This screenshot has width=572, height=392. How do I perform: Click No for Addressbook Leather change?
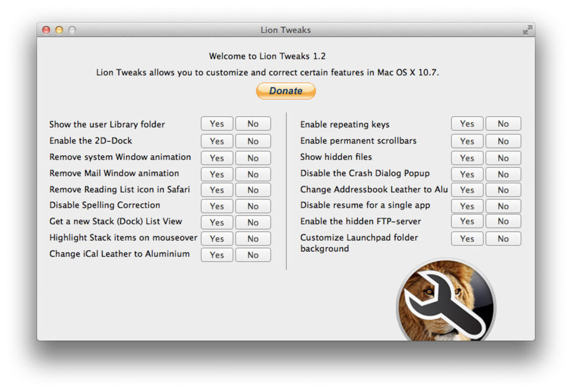503,190
